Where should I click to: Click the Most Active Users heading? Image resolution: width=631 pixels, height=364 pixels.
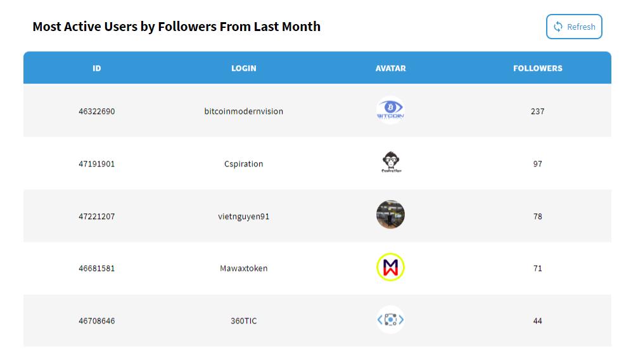(176, 27)
